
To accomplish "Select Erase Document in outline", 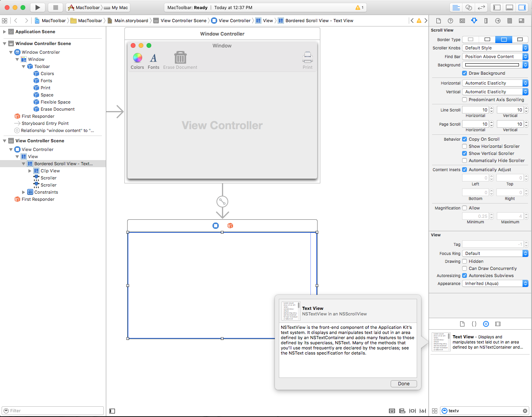I will (58, 109).
